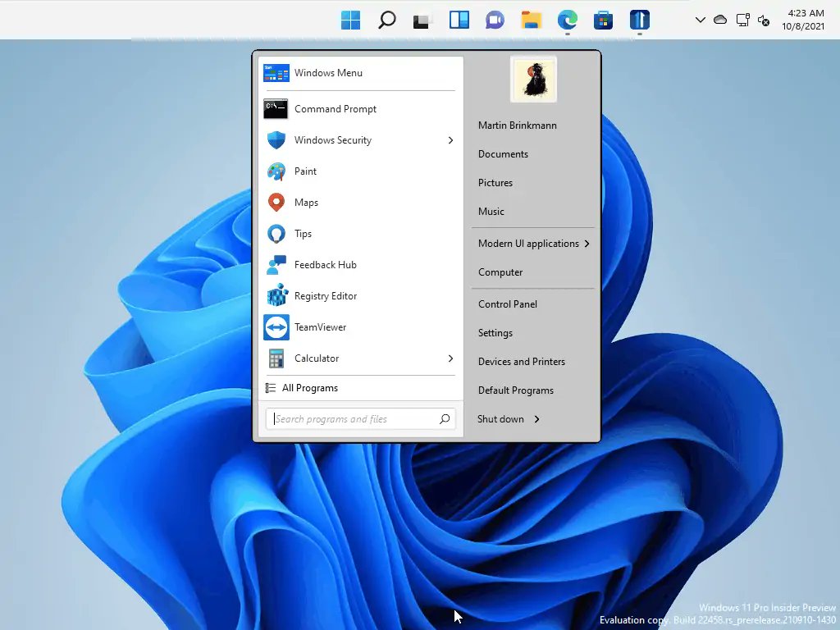Image resolution: width=840 pixels, height=630 pixels.
Task: Select TeamViewer label in program list
Action: 321,327
